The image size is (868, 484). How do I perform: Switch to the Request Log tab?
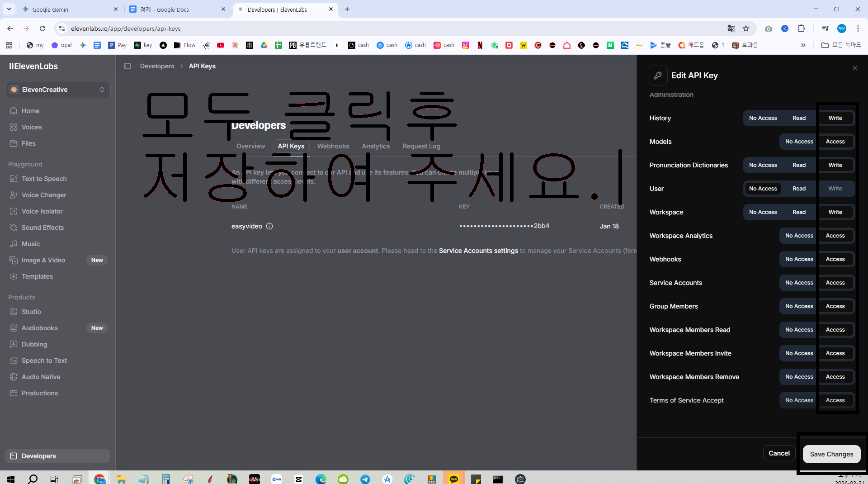coord(421,146)
